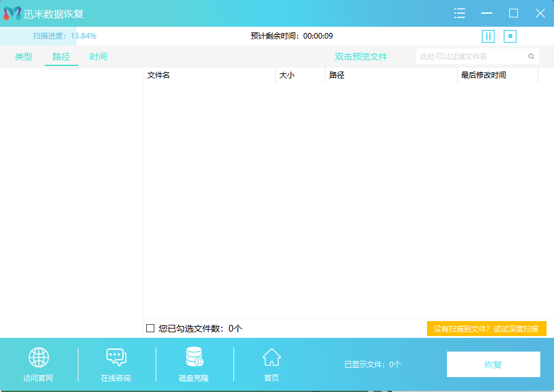Check the 您已勾选文件数 checkbox
This screenshot has width=554, height=392.
[x=149, y=329]
